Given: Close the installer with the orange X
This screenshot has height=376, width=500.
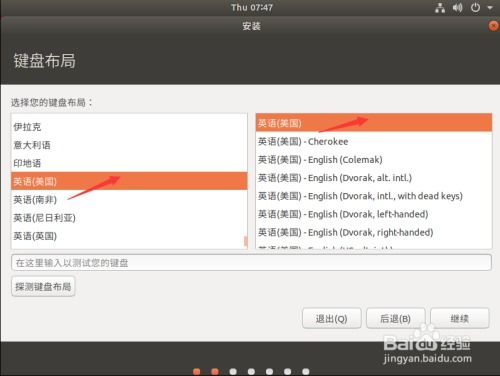Looking at the screenshot, I should tap(493, 26).
